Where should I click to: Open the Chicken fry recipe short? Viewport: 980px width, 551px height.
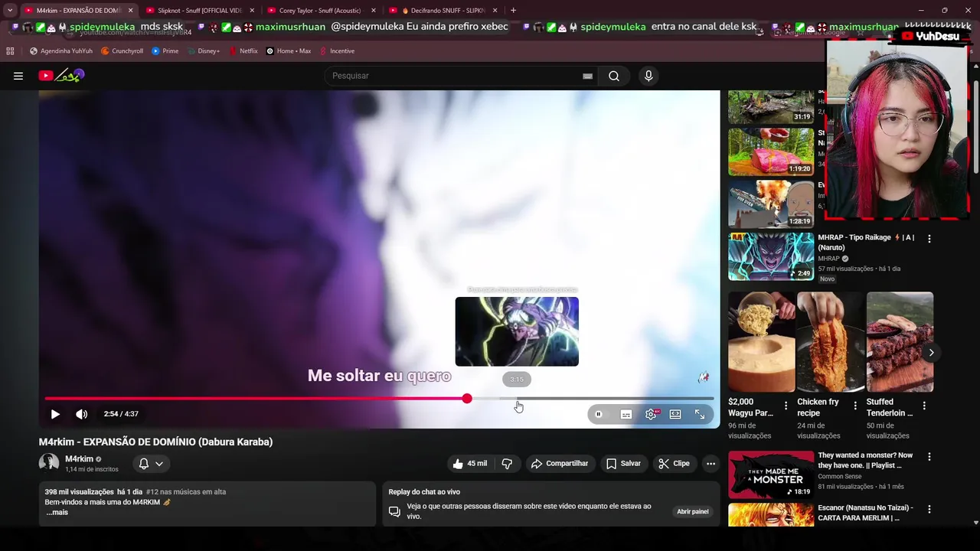(831, 342)
